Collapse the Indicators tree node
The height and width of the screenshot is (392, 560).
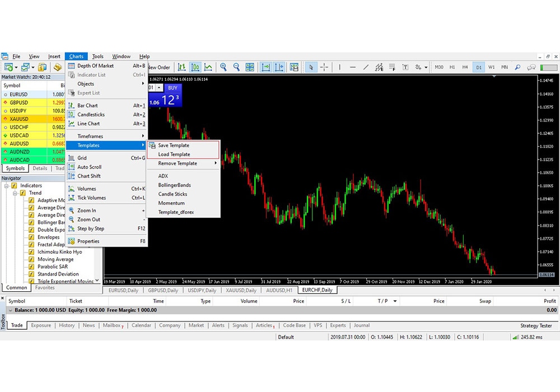click(x=6, y=186)
